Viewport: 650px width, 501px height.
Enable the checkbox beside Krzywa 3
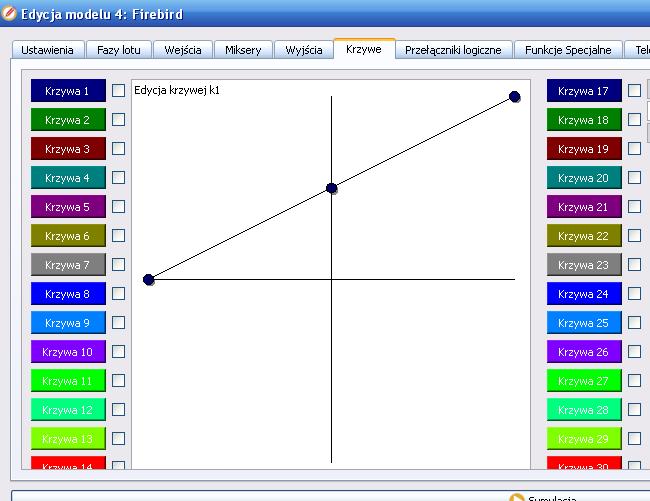click(119, 149)
